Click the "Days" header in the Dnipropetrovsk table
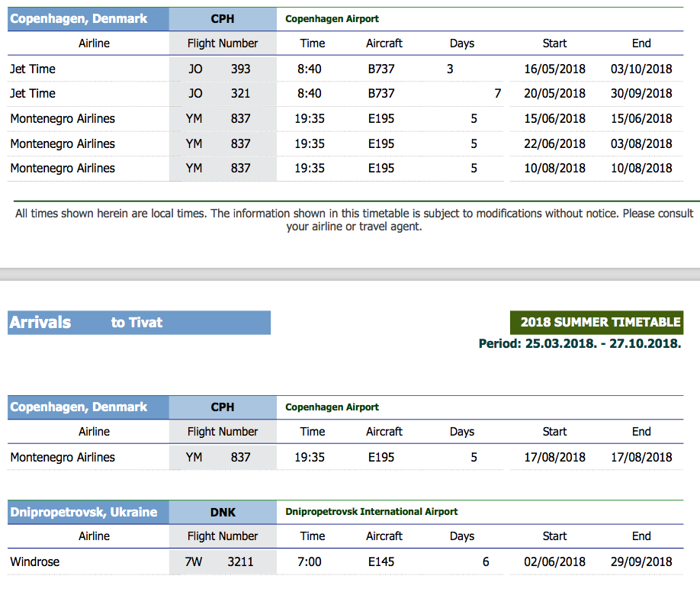The height and width of the screenshot is (592, 700). (x=462, y=536)
